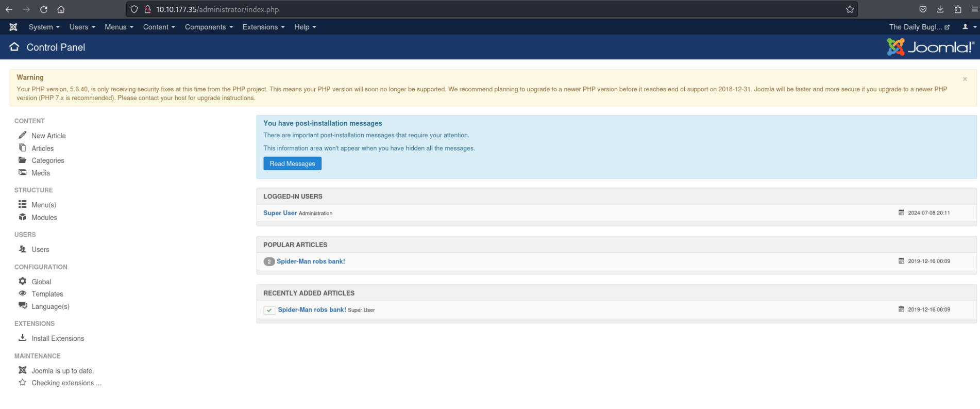Click the Articles stack icon
980x409 pixels.
pos(23,148)
